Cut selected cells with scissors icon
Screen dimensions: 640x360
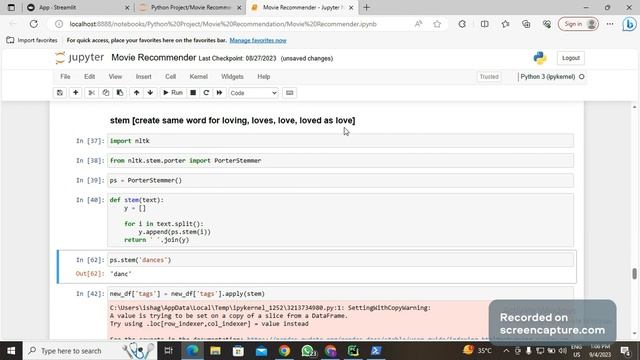click(91, 93)
